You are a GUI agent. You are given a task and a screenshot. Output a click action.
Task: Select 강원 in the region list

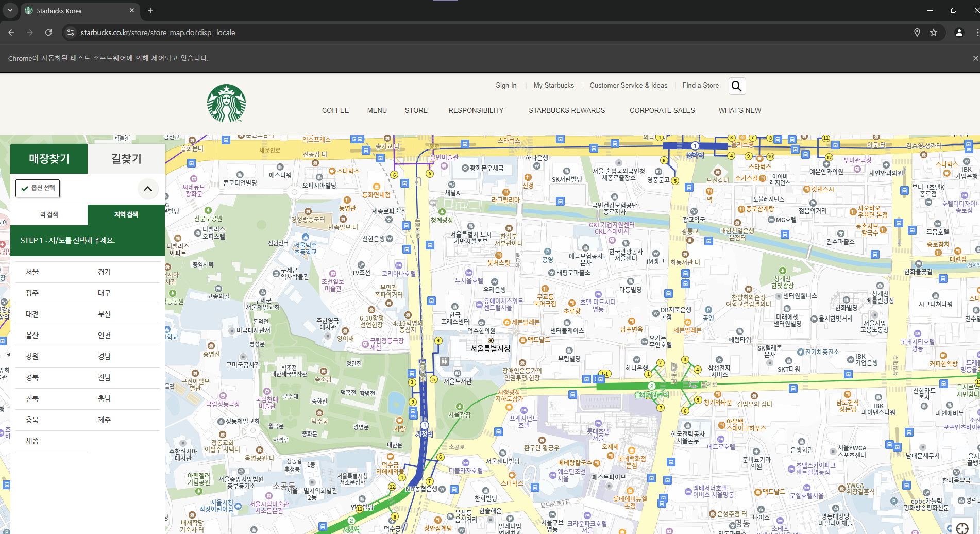pos(32,357)
